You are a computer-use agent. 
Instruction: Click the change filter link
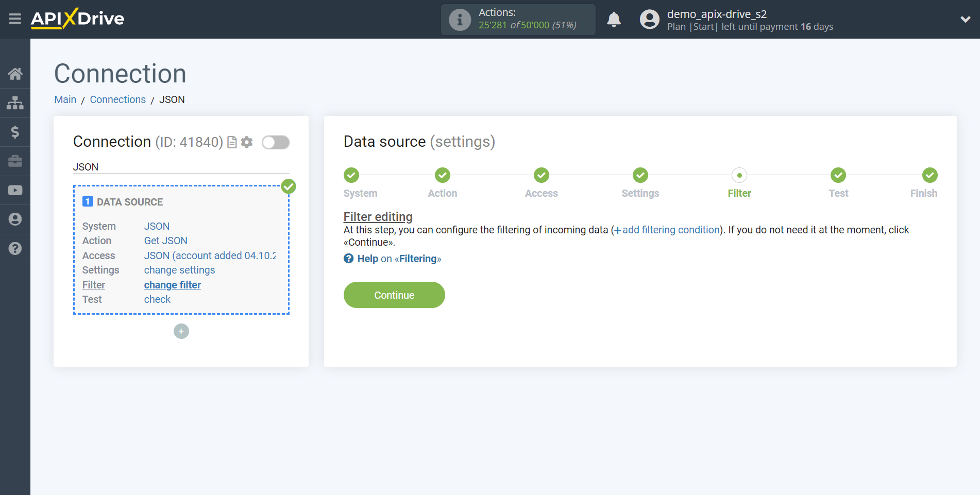[173, 285]
